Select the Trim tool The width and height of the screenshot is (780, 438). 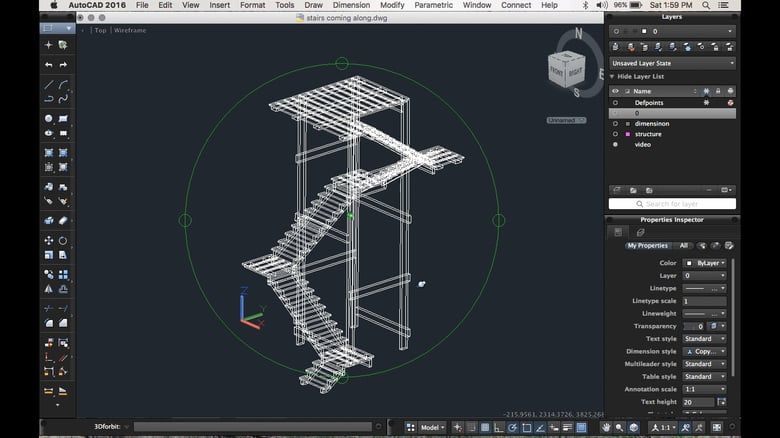click(x=48, y=309)
